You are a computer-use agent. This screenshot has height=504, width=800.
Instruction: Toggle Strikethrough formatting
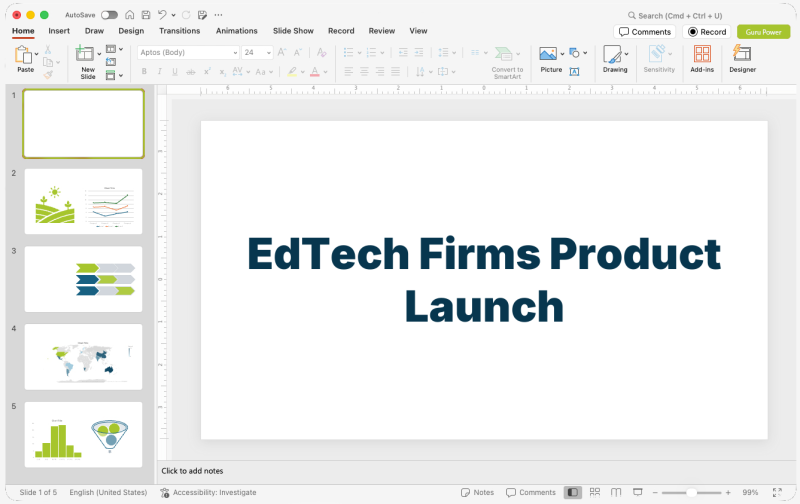(190, 72)
